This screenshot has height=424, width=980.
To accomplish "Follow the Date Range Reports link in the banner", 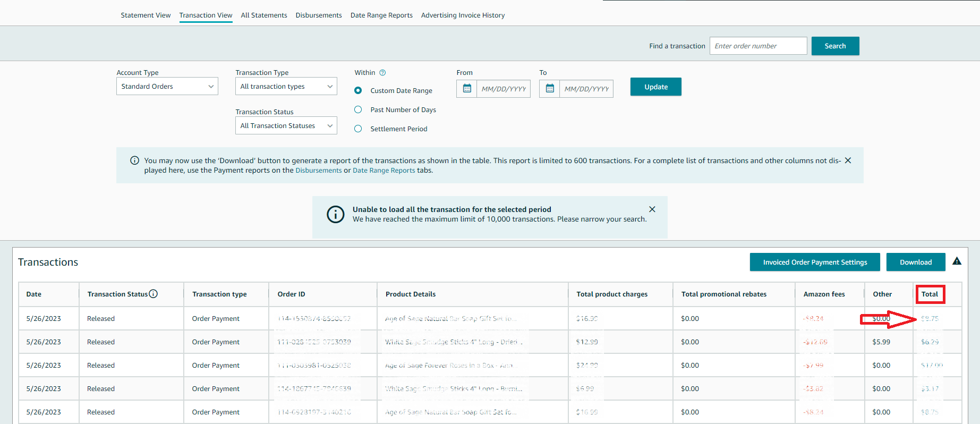I will pyautogui.click(x=384, y=171).
